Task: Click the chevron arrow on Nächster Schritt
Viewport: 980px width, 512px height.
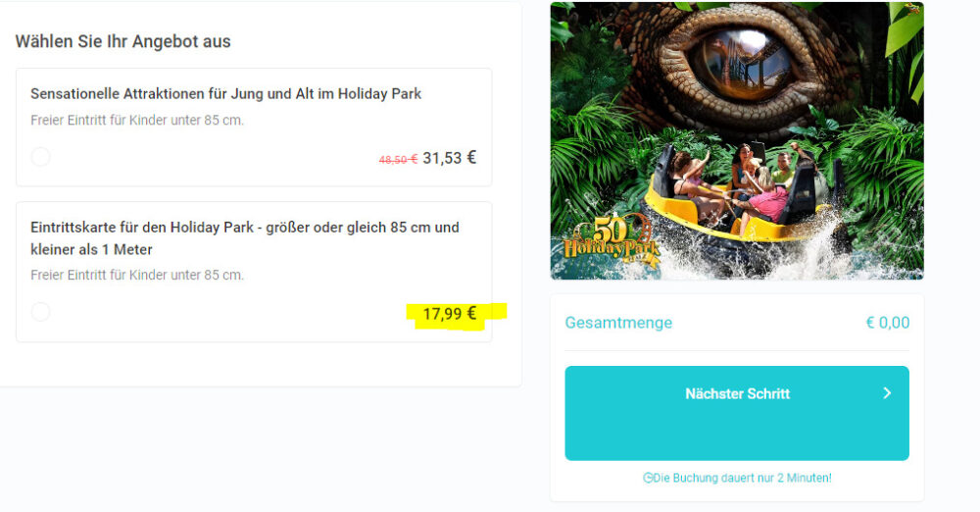Action: (x=887, y=393)
